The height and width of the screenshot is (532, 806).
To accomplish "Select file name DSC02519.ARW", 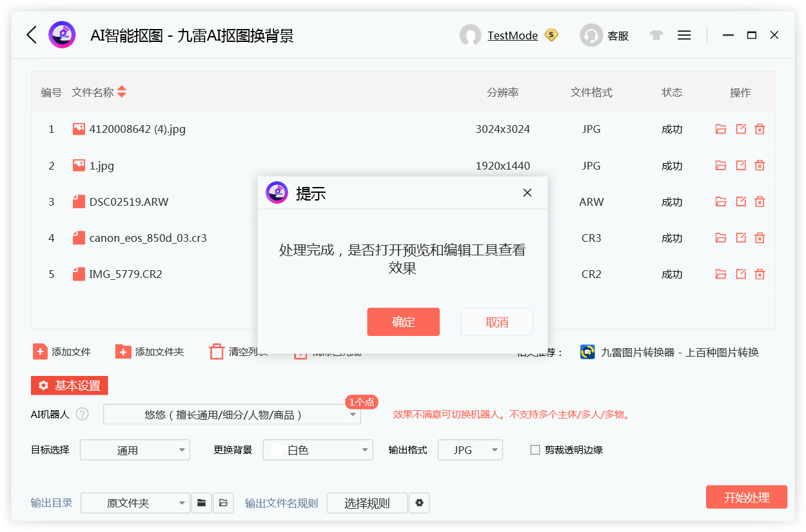I will [129, 202].
